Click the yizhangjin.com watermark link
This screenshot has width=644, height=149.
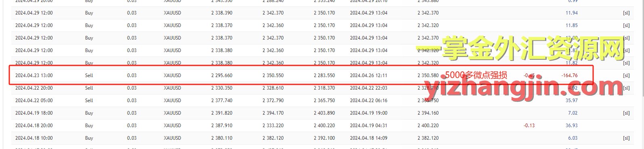click(524, 88)
